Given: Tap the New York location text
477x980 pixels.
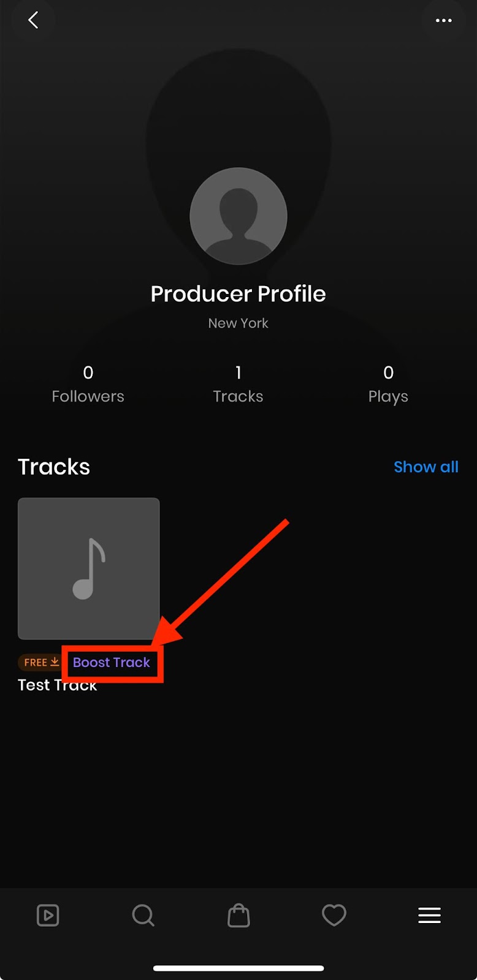Looking at the screenshot, I should (x=238, y=323).
